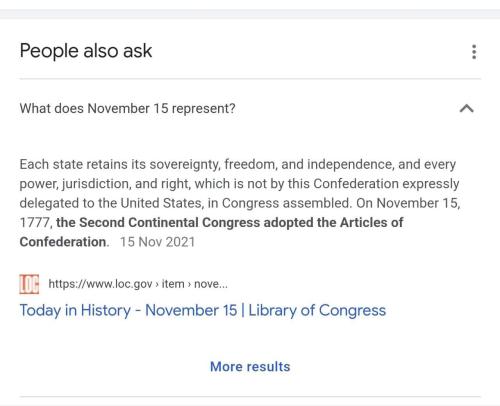Image resolution: width=500 pixels, height=406 pixels.
Task: Open the https://www.loc.gov URL text
Action: pos(100,284)
